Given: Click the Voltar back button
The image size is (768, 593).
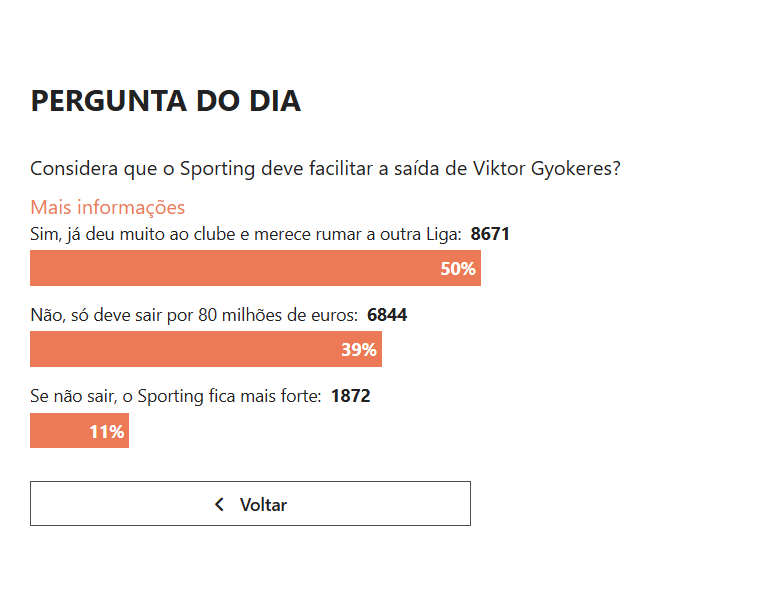Looking at the screenshot, I should click(250, 503).
